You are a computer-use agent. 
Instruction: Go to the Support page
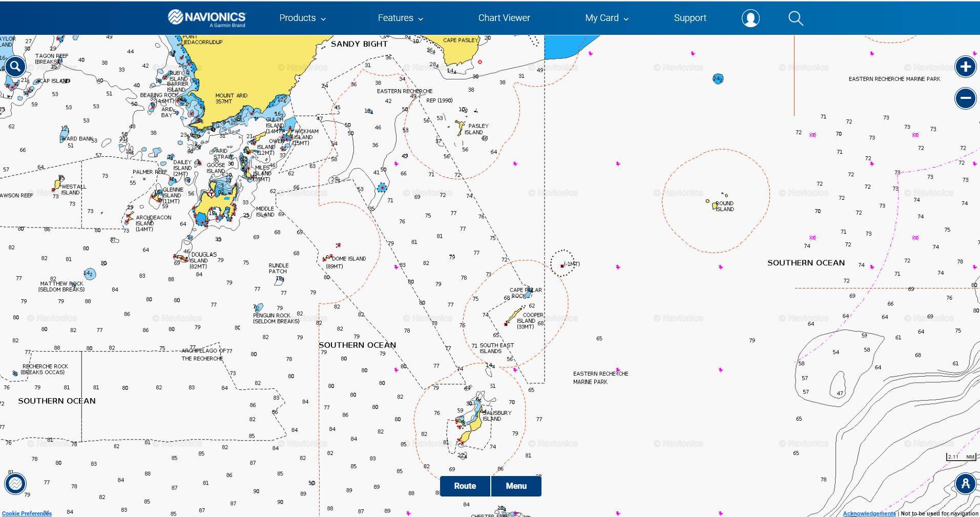pyautogui.click(x=690, y=18)
